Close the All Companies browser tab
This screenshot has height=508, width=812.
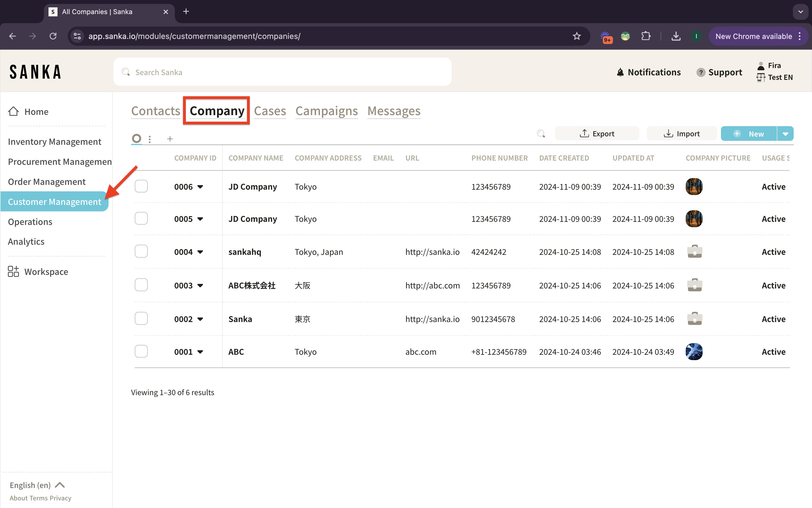point(166,12)
